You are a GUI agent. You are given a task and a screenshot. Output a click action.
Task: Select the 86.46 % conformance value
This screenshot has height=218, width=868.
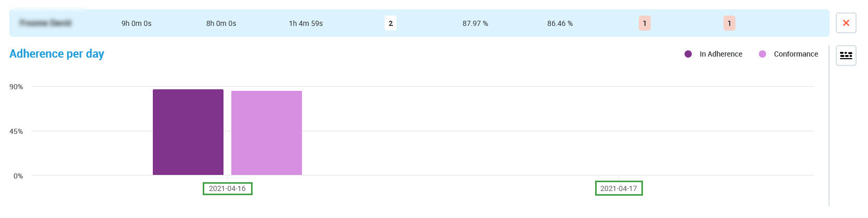tap(560, 23)
